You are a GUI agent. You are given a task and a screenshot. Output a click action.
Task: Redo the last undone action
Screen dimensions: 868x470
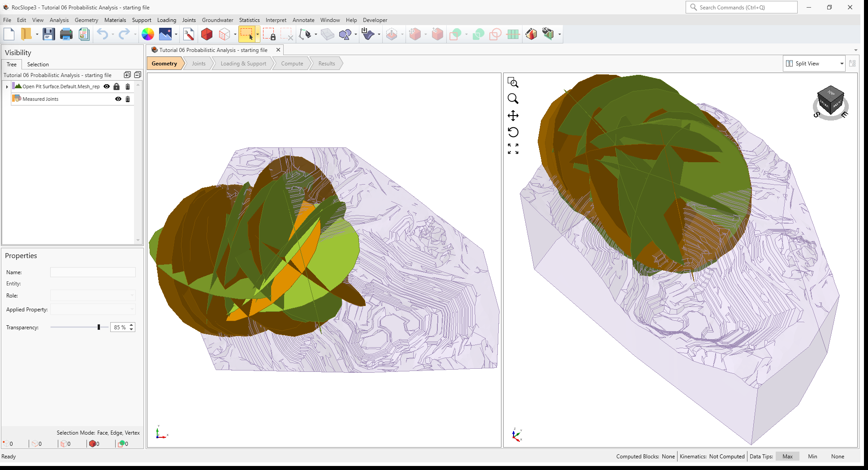pyautogui.click(x=124, y=34)
